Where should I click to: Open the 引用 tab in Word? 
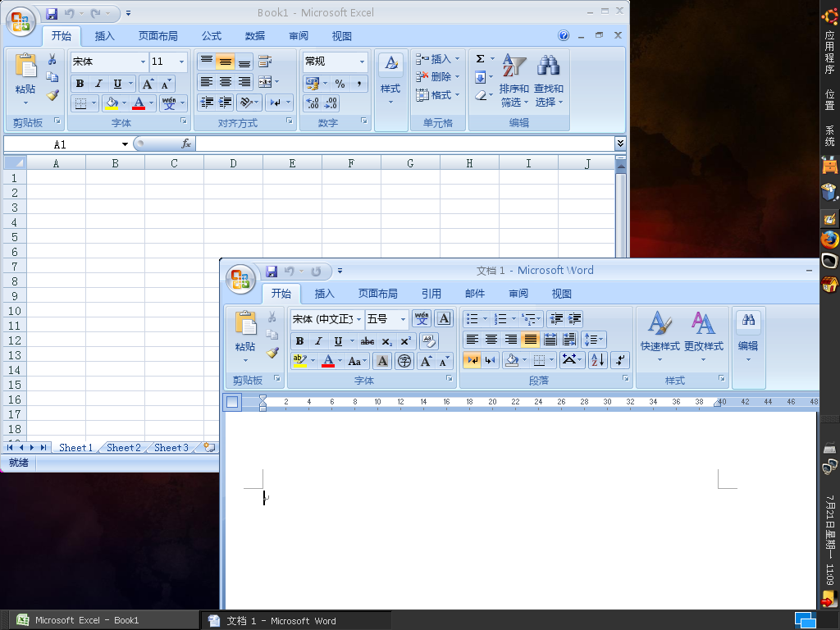tap(431, 294)
